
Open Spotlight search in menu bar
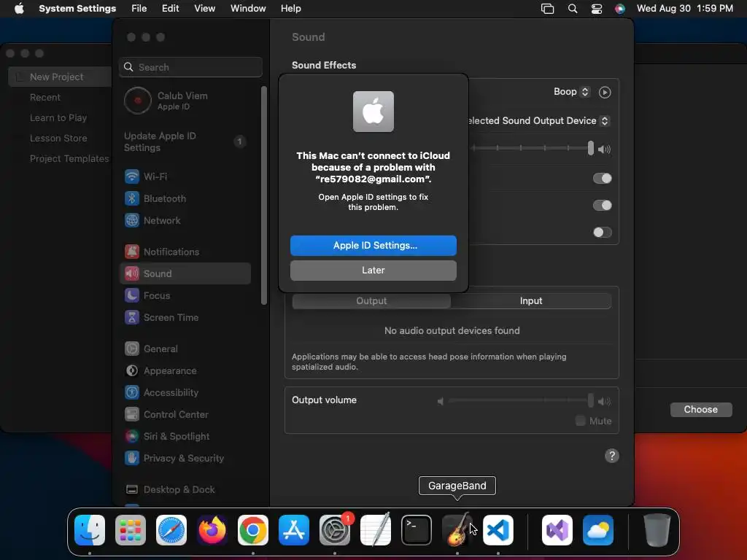coord(573,9)
